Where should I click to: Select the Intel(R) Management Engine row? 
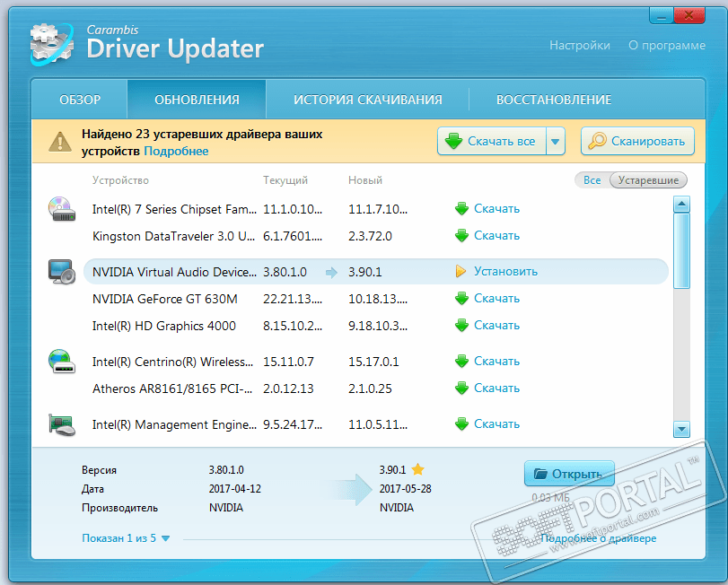(375, 424)
